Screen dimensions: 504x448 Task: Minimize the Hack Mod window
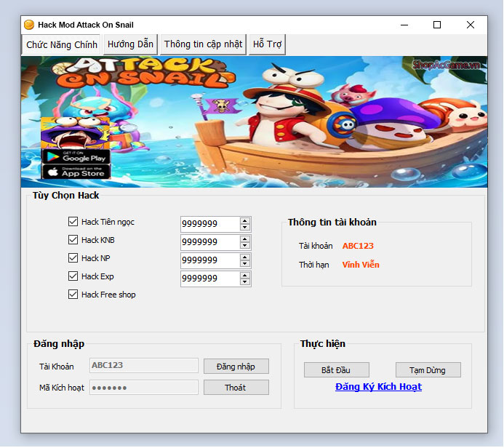tap(404, 25)
